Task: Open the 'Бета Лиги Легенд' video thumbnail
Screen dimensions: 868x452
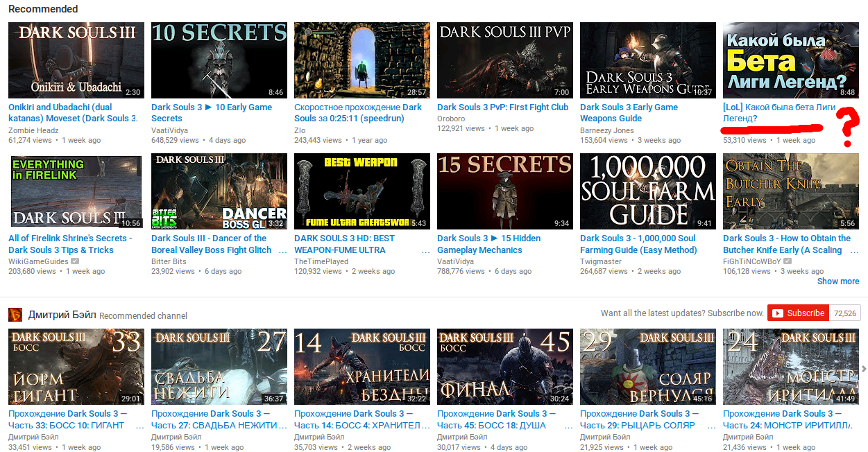Action: 790,60
